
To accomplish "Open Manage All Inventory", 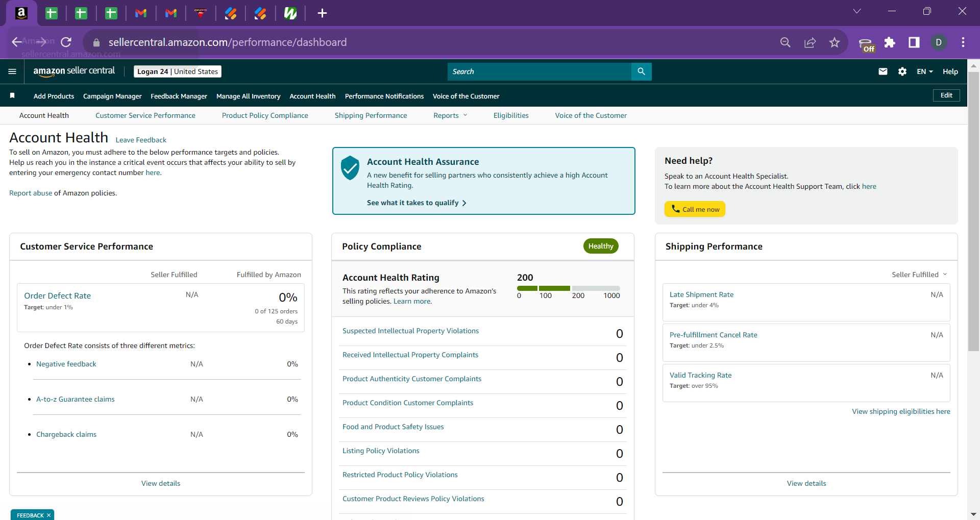I will pos(248,96).
